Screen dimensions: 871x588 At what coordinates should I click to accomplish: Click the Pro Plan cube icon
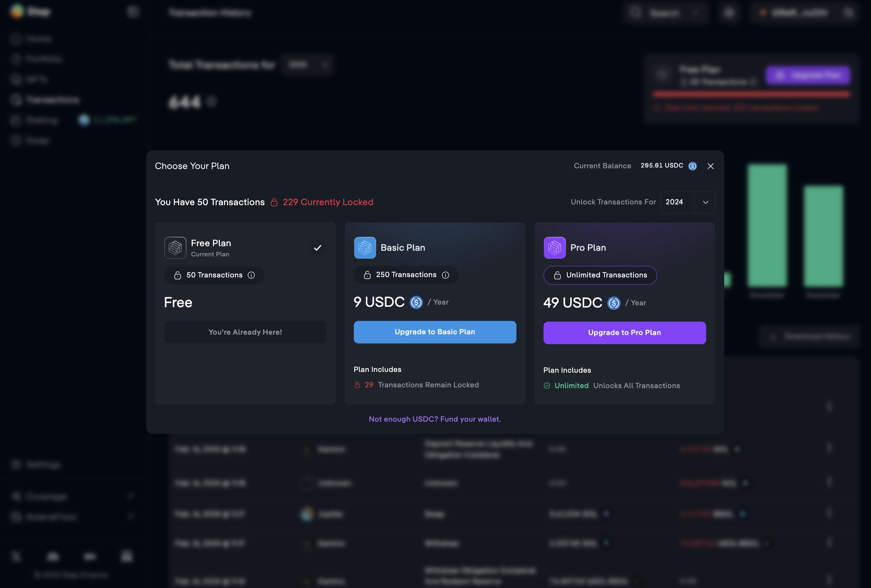(554, 248)
